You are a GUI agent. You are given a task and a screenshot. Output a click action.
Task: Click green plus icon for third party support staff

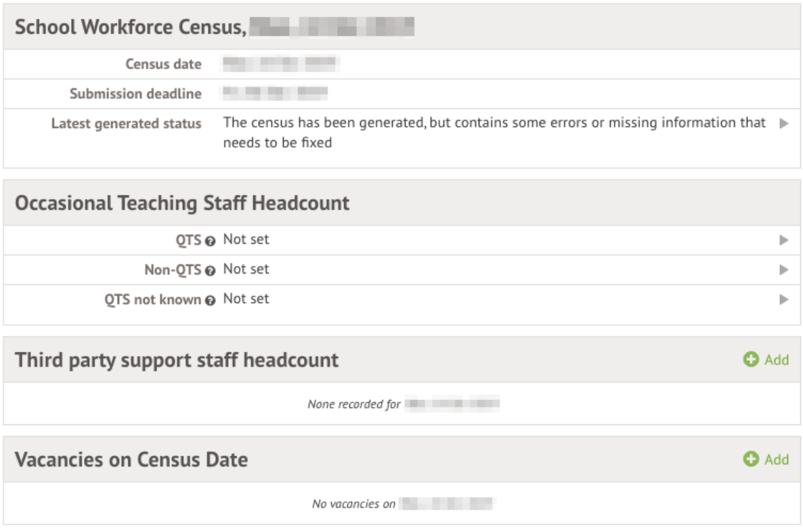coord(750,360)
